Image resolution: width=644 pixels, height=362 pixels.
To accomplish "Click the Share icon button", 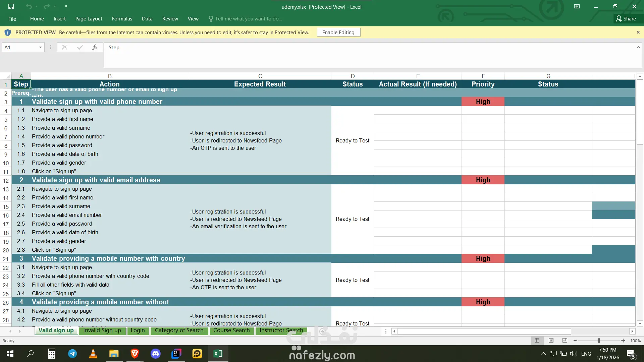I will [x=626, y=19].
